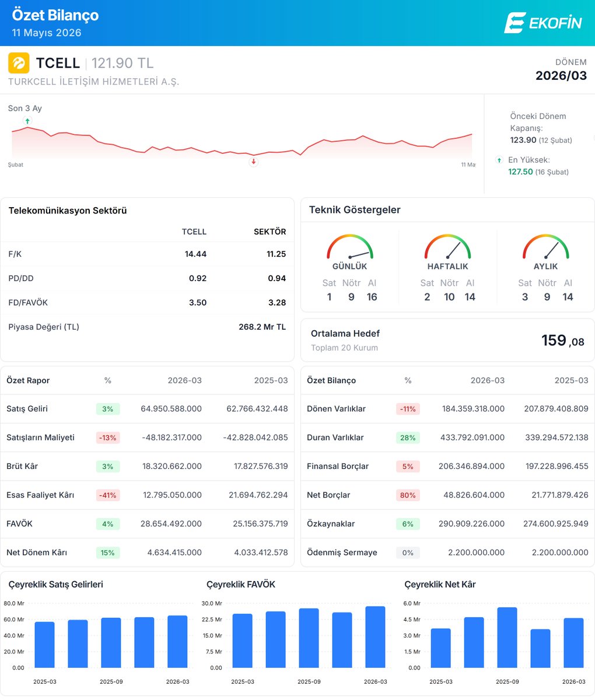Click the green arrow beside En Yüksek

[x=499, y=160]
